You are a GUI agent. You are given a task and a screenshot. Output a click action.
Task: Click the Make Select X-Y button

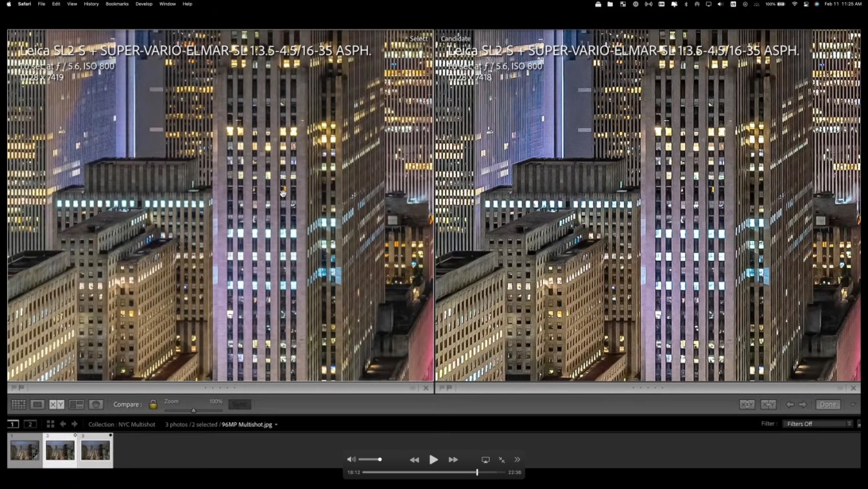click(769, 405)
